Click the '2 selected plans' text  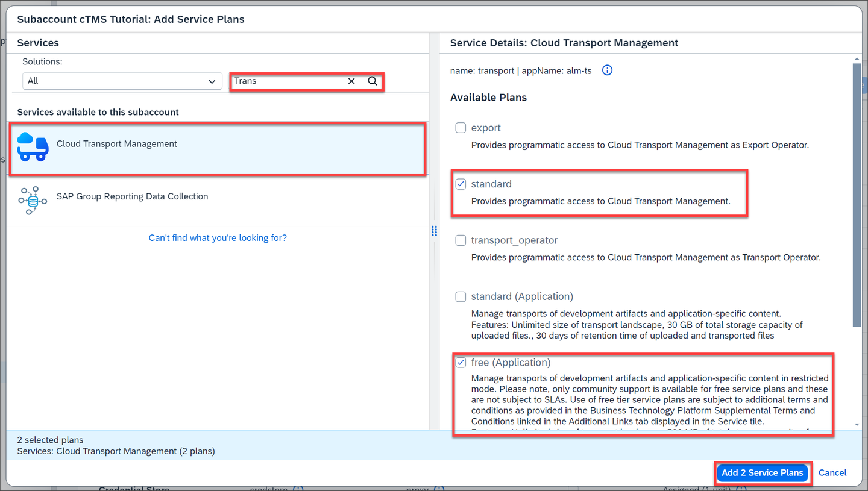click(51, 440)
